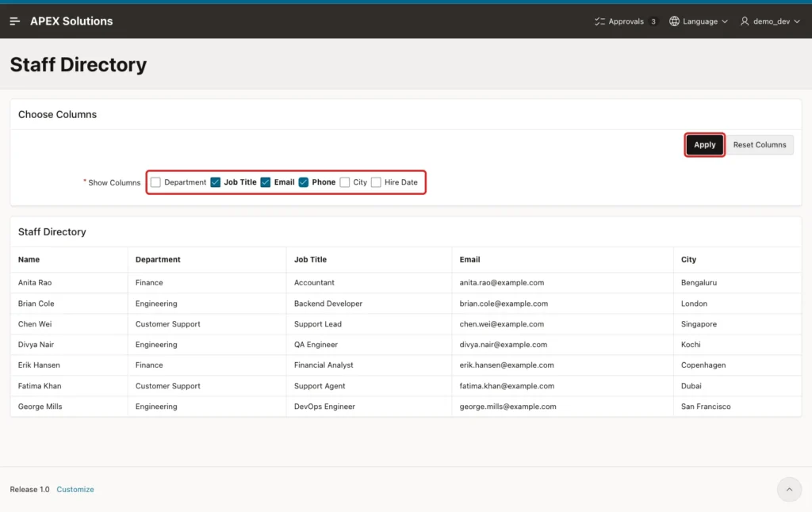Click anita.rao@example.com email cell

point(562,283)
